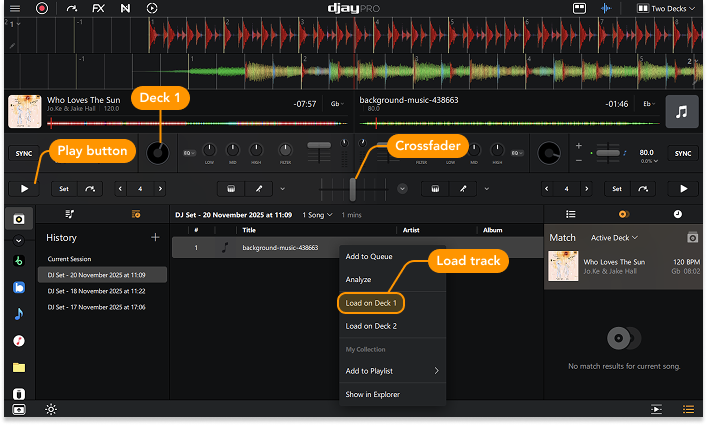Click the Automix play-circle icon in top bar
The height and width of the screenshot is (425, 707).
pos(152,8)
